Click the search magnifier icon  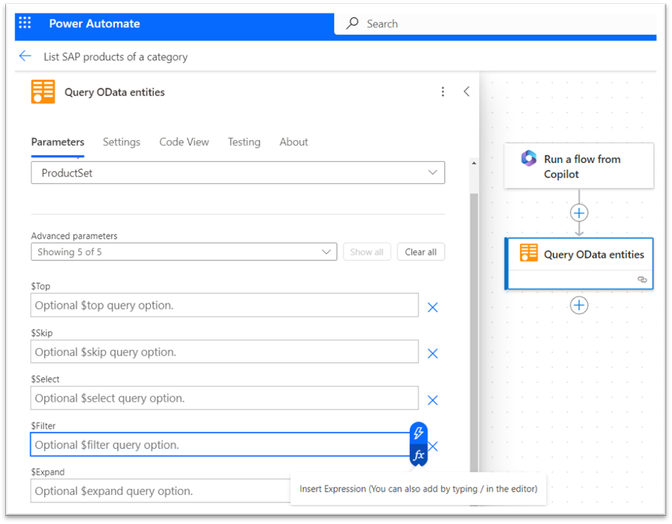click(352, 23)
